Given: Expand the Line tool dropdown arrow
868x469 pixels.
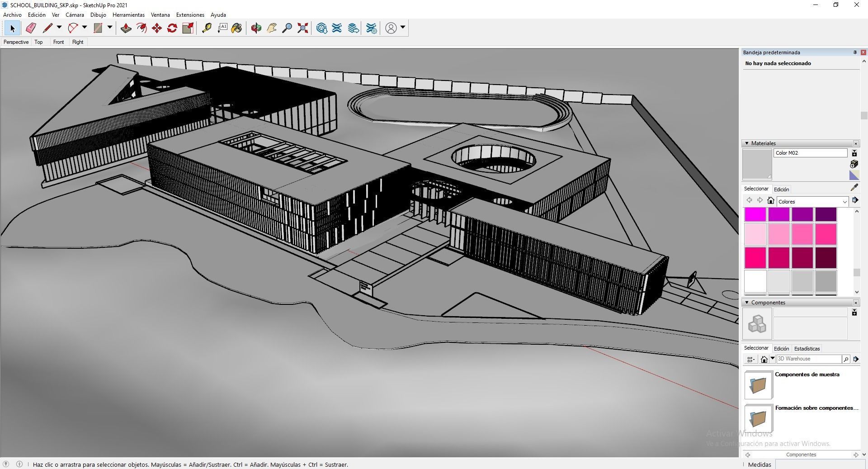Looking at the screenshot, I should tap(59, 28).
